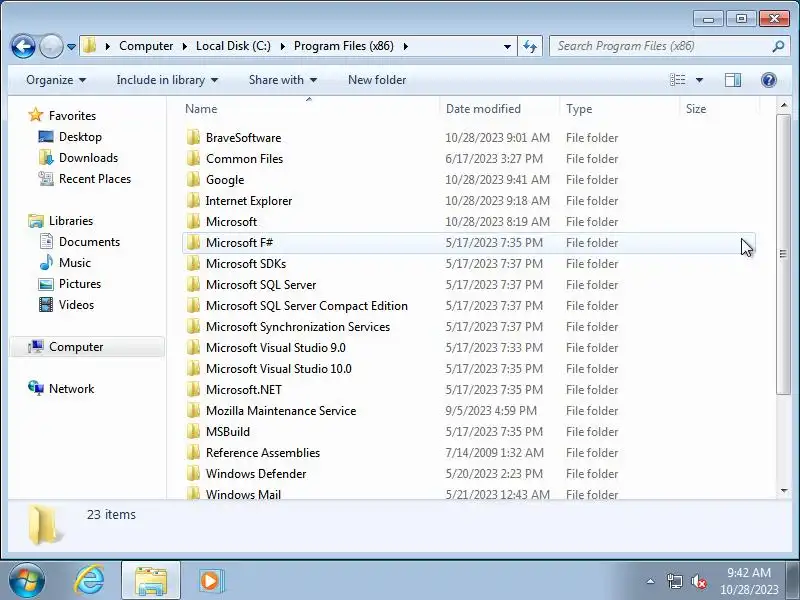This screenshot has width=800, height=600.
Task: Open the Share with menu
Action: click(283, 80)
